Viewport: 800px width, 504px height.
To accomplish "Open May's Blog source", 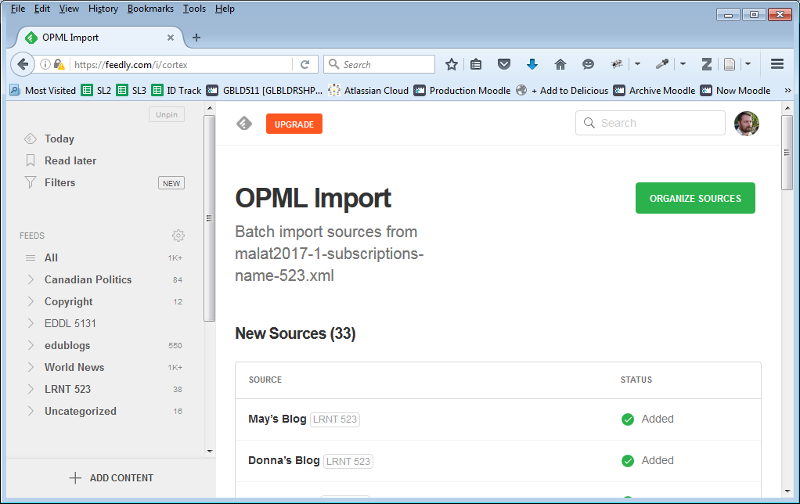I will (277, 419).
